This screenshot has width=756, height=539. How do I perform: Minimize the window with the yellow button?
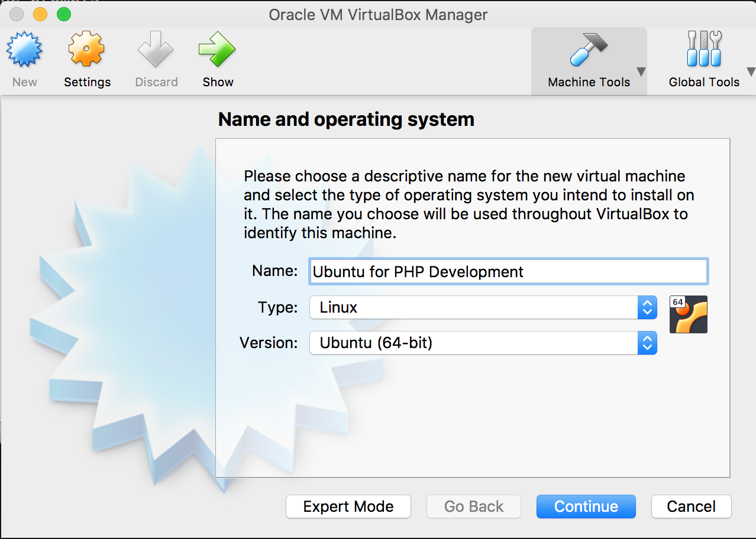(x=40, y=14)
